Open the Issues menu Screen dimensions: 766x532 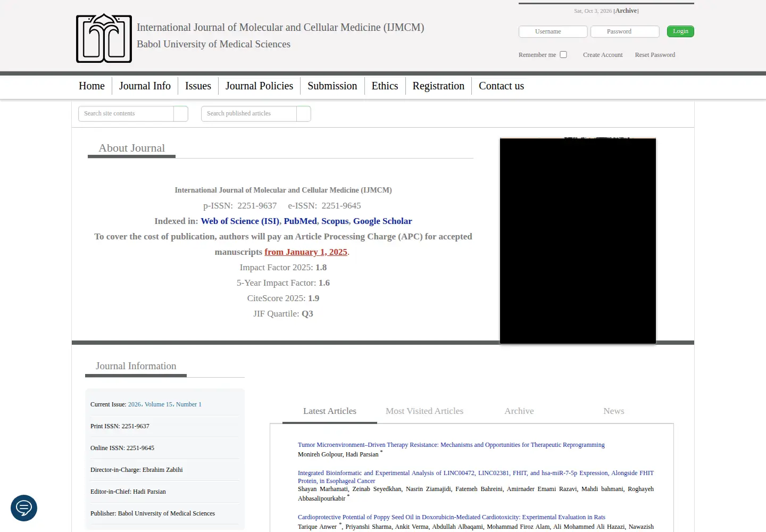tap(198, 86)
